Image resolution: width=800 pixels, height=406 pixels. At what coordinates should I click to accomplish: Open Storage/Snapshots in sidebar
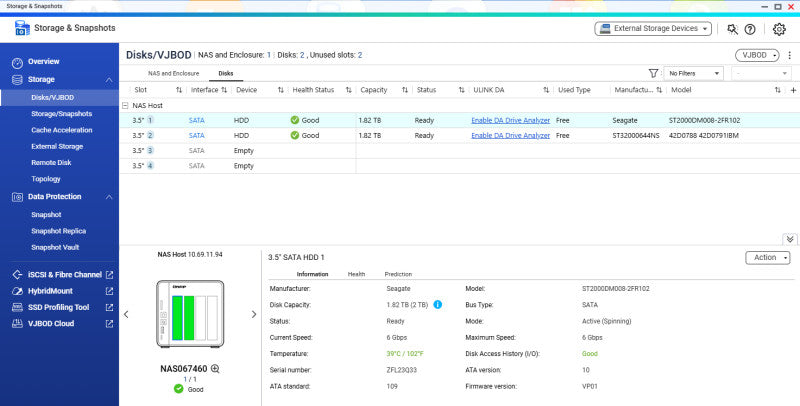pyautogui.click(x=62, y=114)
